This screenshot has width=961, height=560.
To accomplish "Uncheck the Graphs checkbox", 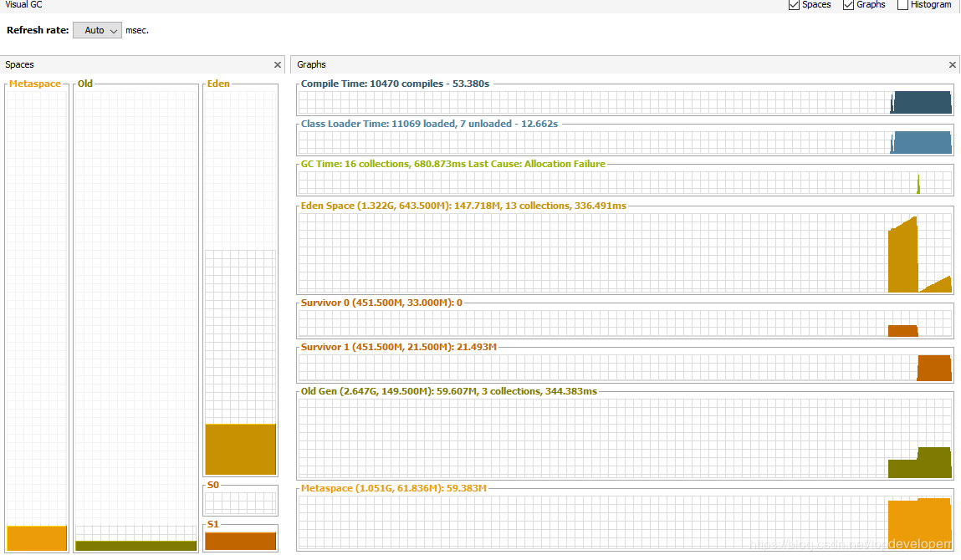I will [849, 5].
